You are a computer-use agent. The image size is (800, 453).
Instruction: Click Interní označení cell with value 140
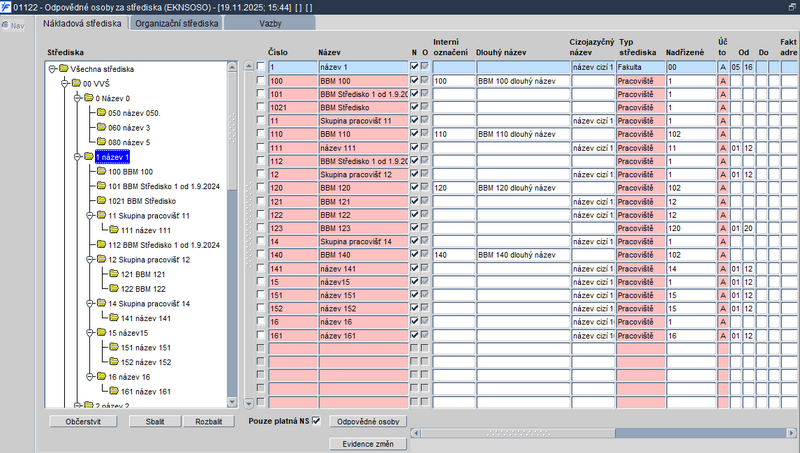point(454,255)
